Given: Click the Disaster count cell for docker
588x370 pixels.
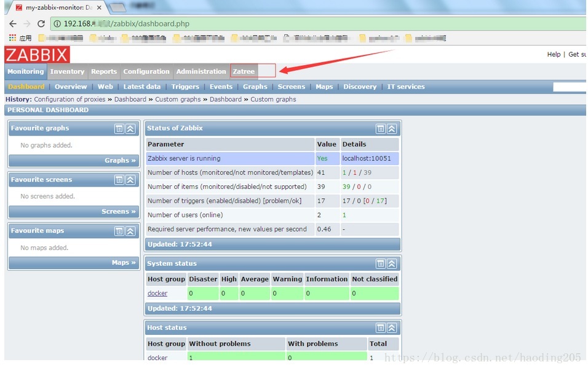Looking at the screenshot, I should coord(203,293).
